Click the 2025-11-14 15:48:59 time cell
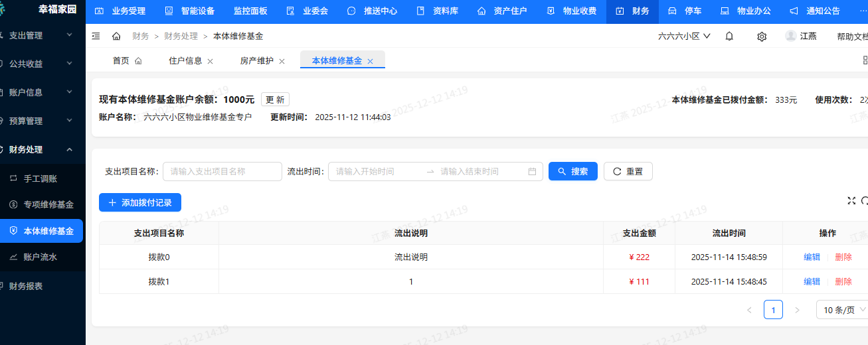Viewport: 868px width, 345px height. [729, 257]
